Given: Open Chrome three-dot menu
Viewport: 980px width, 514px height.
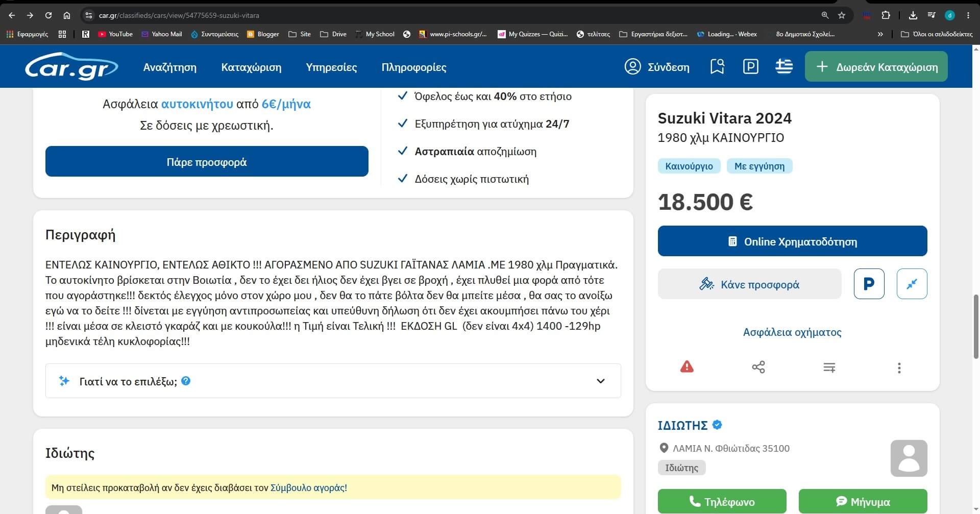Looking at the screenshot, I should tap(968, 15).
